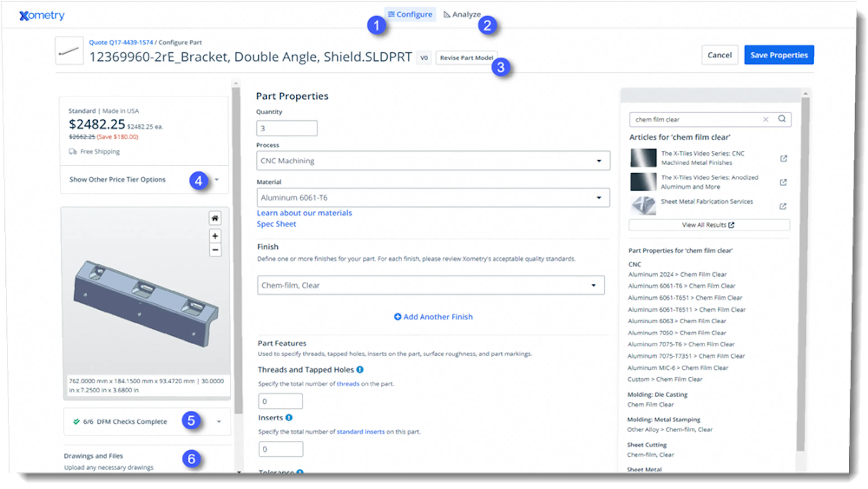The height and width of the screenshot is (489, 868).
Task: Select Other Alloy > Chem-film, Clear
Action: (x=670, y=430)
